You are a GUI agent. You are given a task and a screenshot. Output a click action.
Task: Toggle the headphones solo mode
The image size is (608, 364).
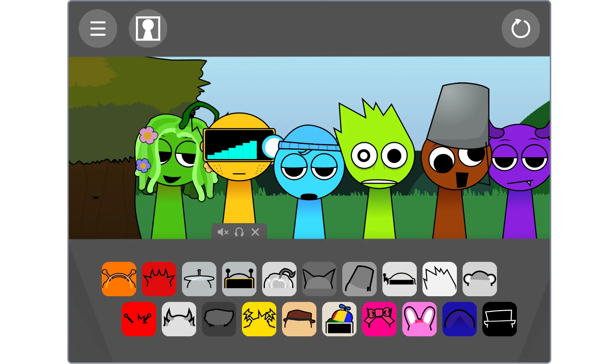(239, 232)
